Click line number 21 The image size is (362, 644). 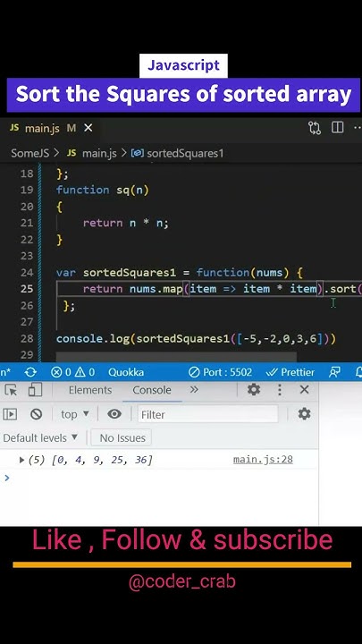(27, 223)
